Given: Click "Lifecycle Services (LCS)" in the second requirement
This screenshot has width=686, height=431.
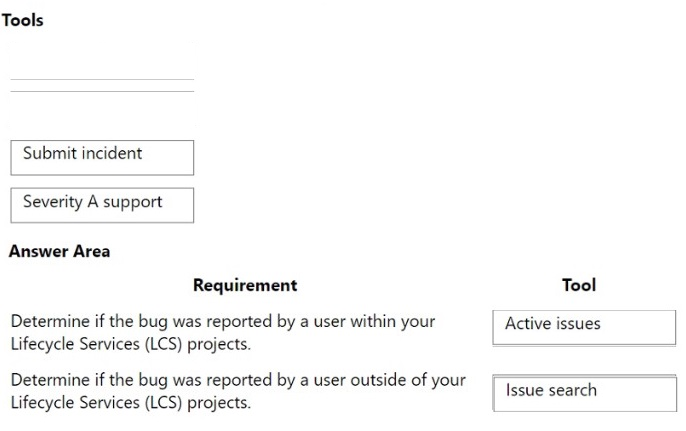Looking at the screenshot, I should pos(96,403).
